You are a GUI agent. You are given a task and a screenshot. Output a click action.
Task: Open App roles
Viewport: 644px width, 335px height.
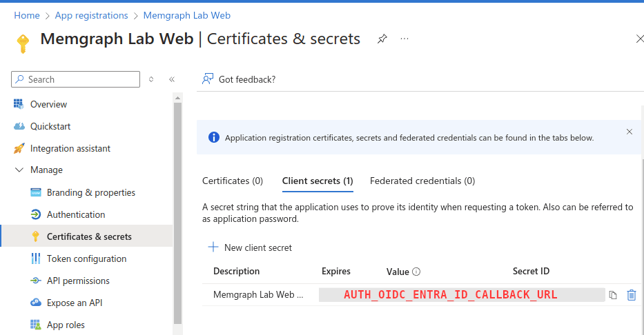(66, 325)
